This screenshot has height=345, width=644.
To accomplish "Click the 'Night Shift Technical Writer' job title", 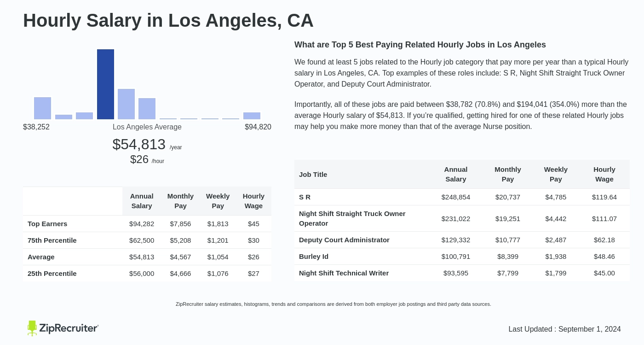I will point(344,273).
